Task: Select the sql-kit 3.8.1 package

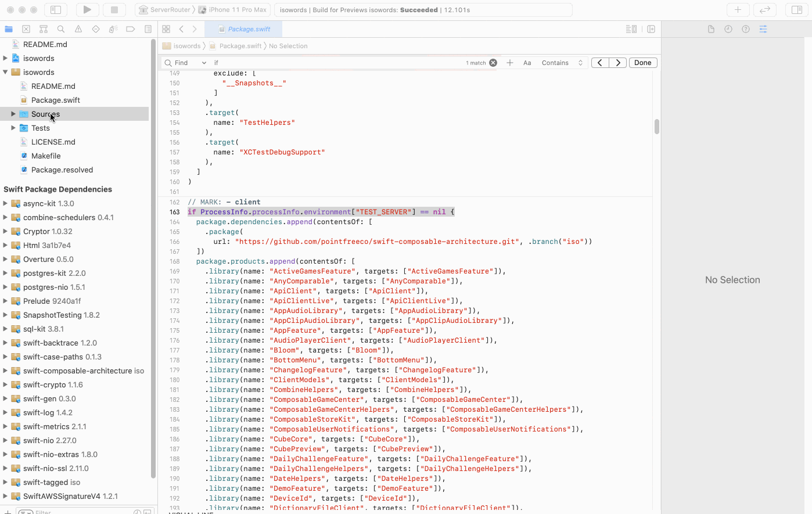Action: [x=44, y=329]
